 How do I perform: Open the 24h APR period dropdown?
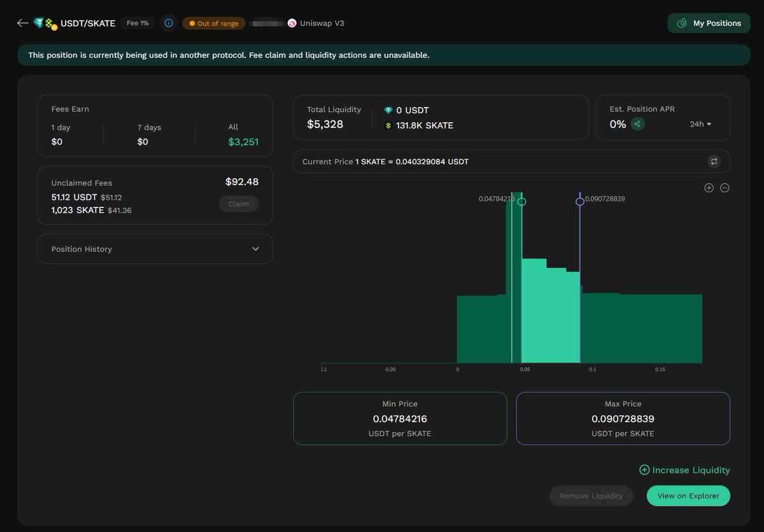pos(700,124)
